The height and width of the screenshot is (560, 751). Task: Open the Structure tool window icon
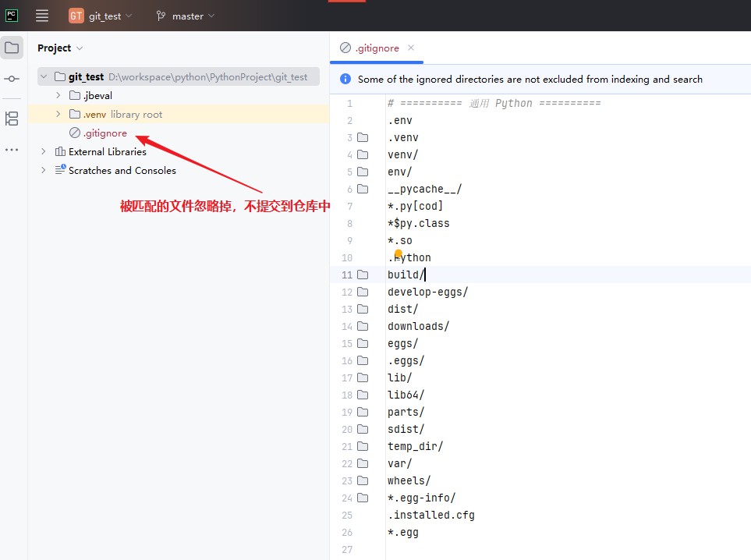(x=12, y=119)
